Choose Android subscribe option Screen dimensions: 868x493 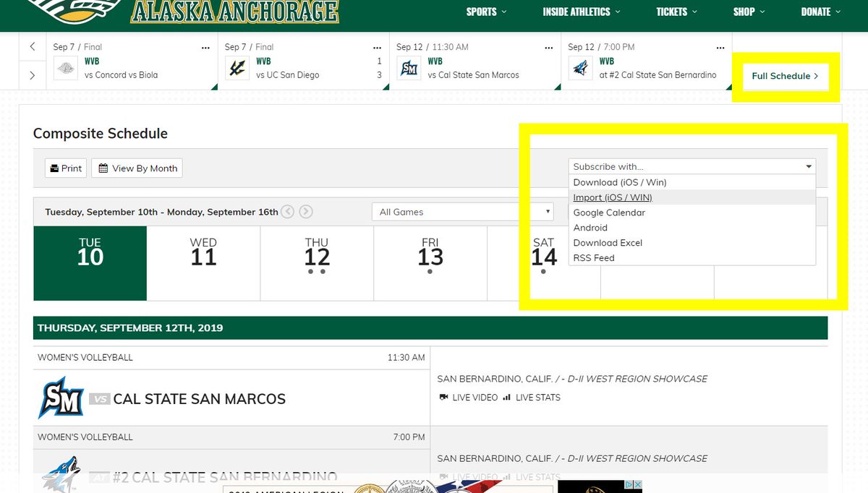point(692,228)
